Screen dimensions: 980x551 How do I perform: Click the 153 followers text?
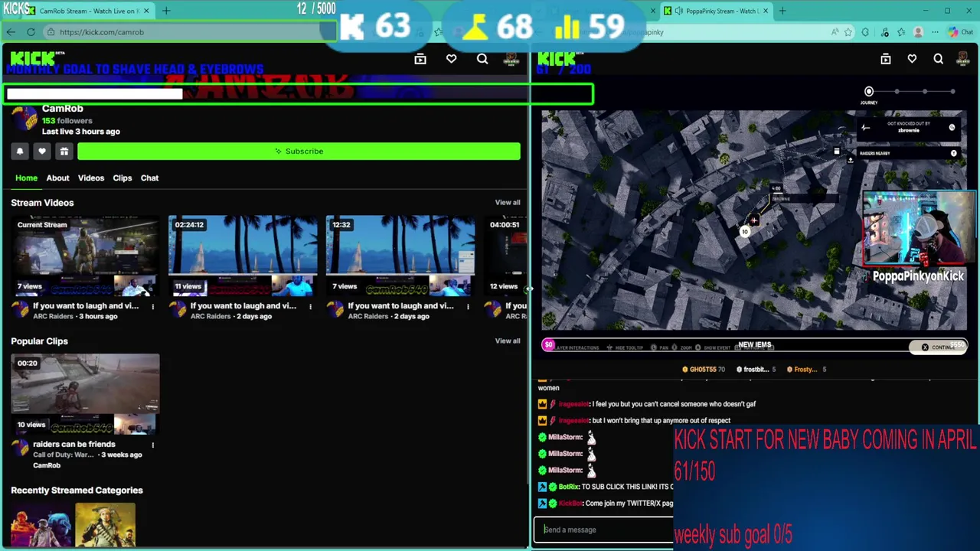click(x=67, y=121)
